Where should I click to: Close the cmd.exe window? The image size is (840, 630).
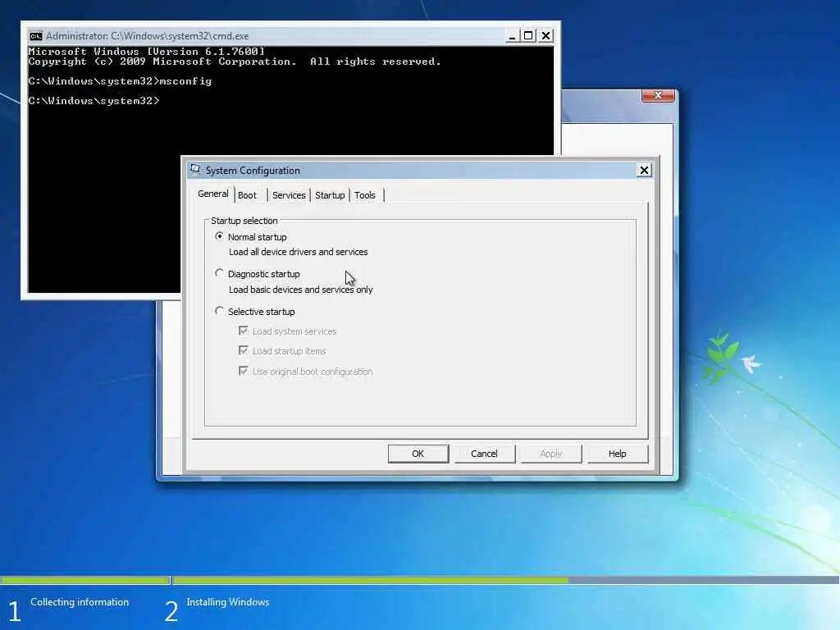click(546, 36)
